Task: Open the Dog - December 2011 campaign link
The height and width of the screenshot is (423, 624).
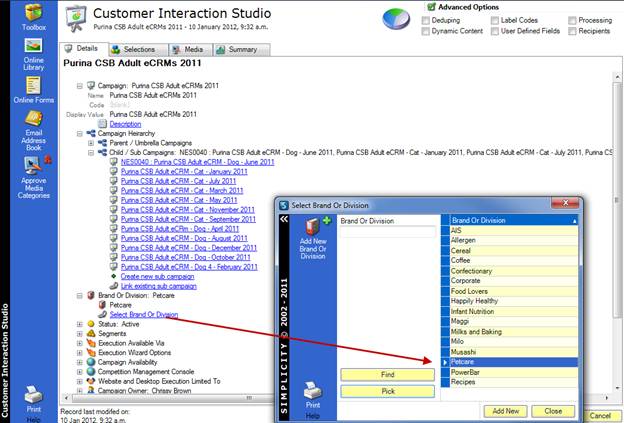Action: [189, 248]
